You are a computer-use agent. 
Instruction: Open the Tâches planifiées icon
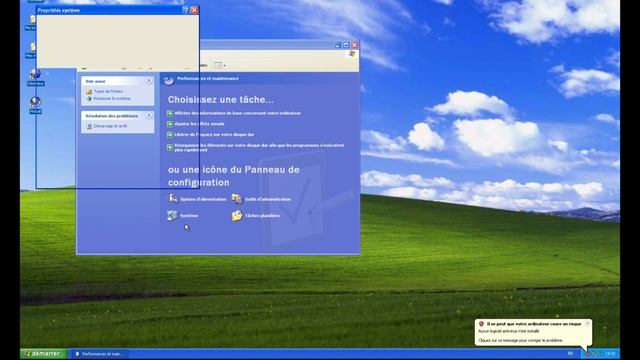pyautogui.click(x=237, y=216)
